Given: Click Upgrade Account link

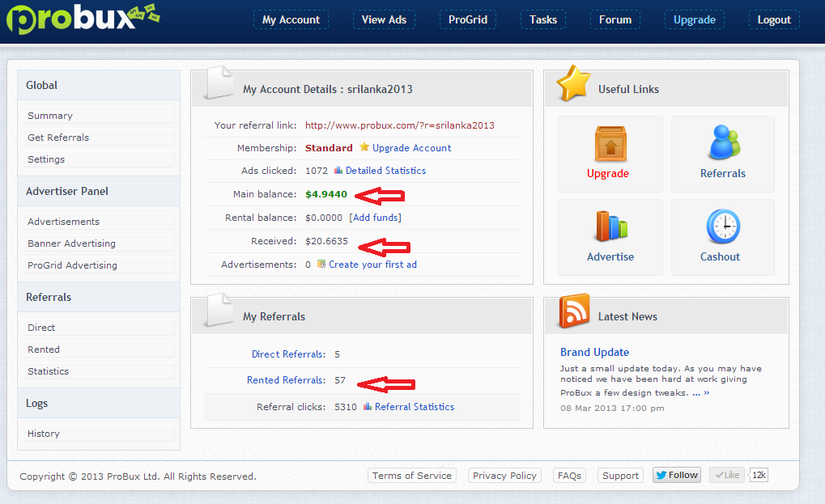Looking at the screenshot, I should click(411, 148).
